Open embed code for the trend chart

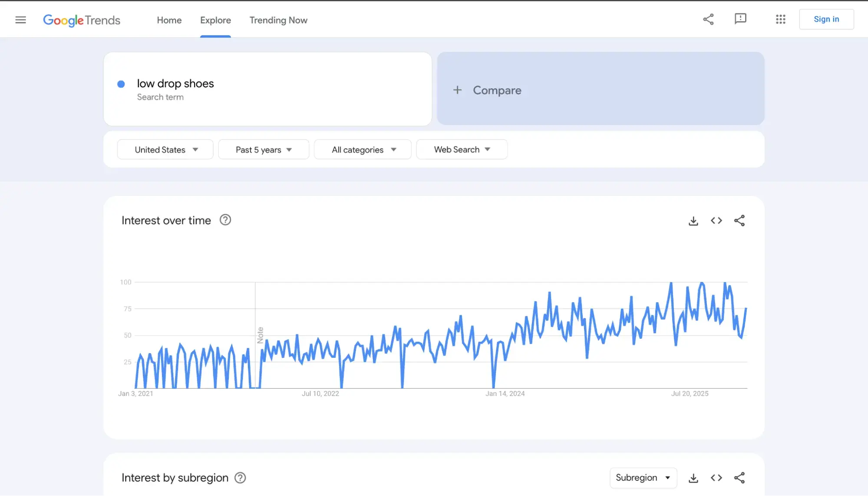click(716, 220)
